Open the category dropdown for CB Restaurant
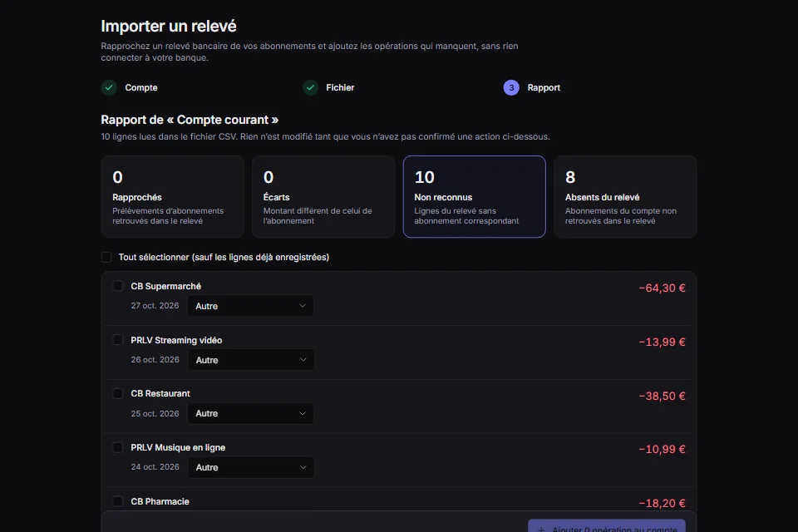 [x=251, y=413]
